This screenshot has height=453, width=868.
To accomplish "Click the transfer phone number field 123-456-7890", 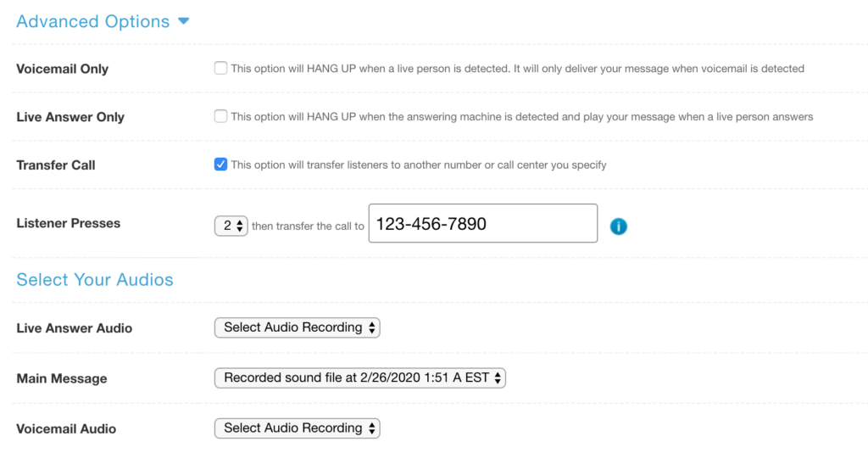I will point(483,223).
